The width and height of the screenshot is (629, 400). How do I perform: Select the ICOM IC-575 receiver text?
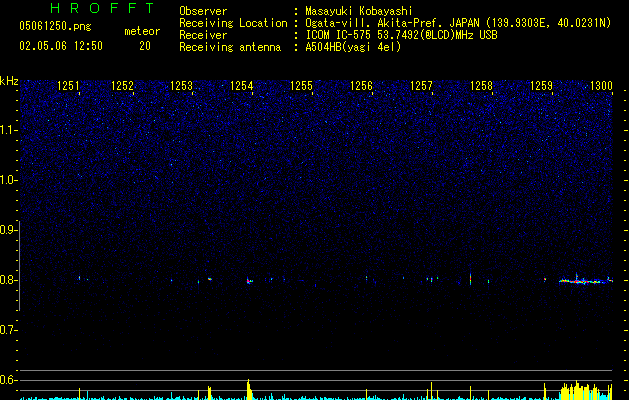pos(401,35)
